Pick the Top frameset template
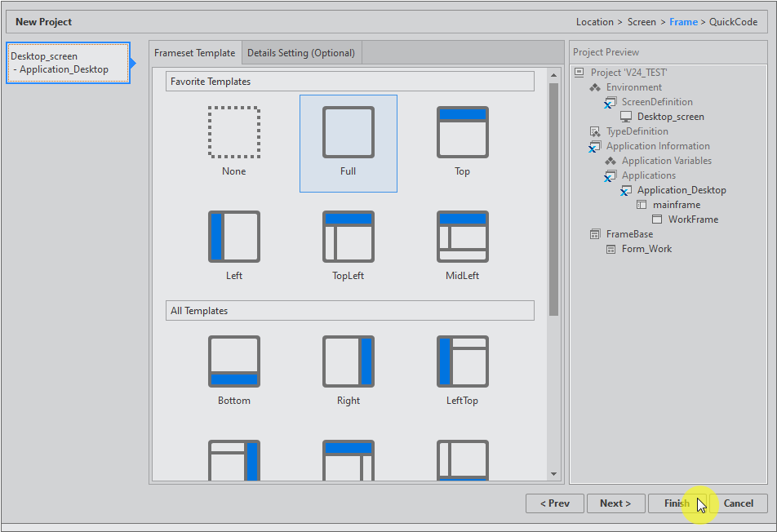Viewport: 777px width, 532px height. [x=462, y=132]
